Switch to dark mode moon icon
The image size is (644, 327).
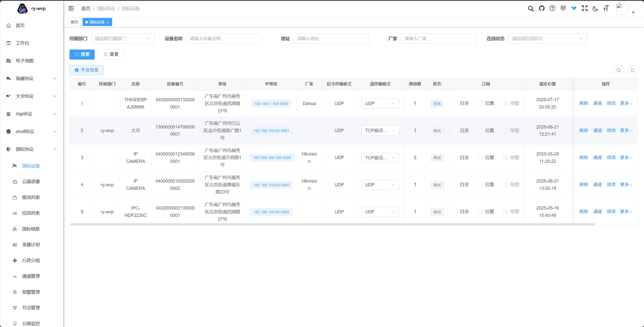click(595, 9)
